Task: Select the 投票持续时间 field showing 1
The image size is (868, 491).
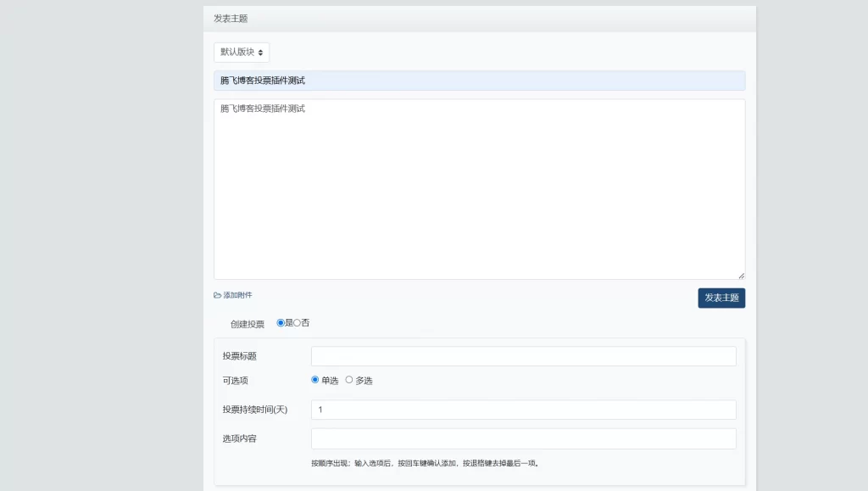Action: (x=523, y=409)
